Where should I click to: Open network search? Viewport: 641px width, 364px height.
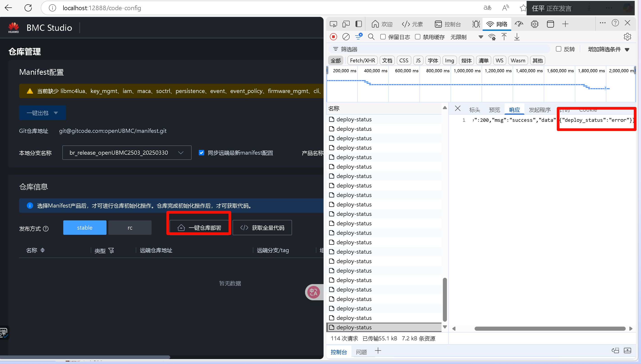click(371, 36)
